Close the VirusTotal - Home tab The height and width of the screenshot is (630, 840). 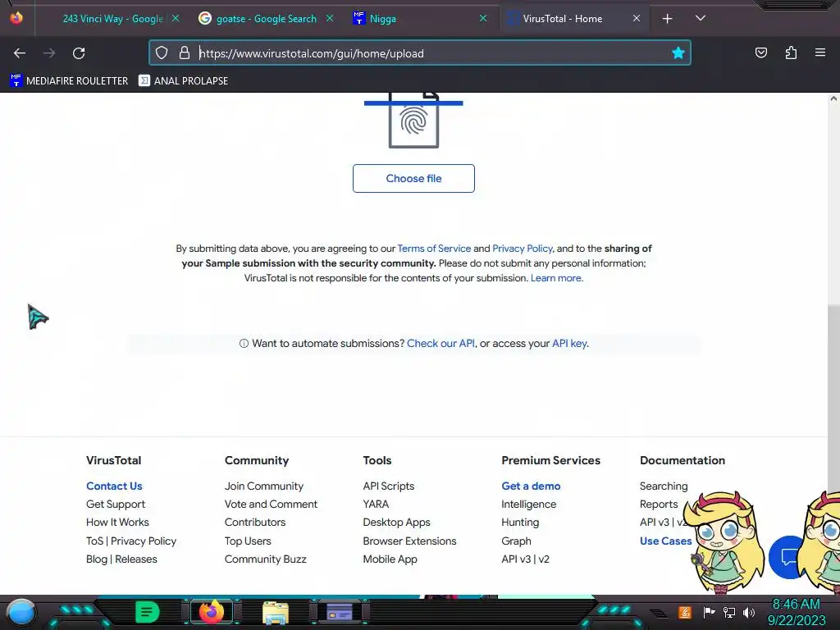(636, 18)
